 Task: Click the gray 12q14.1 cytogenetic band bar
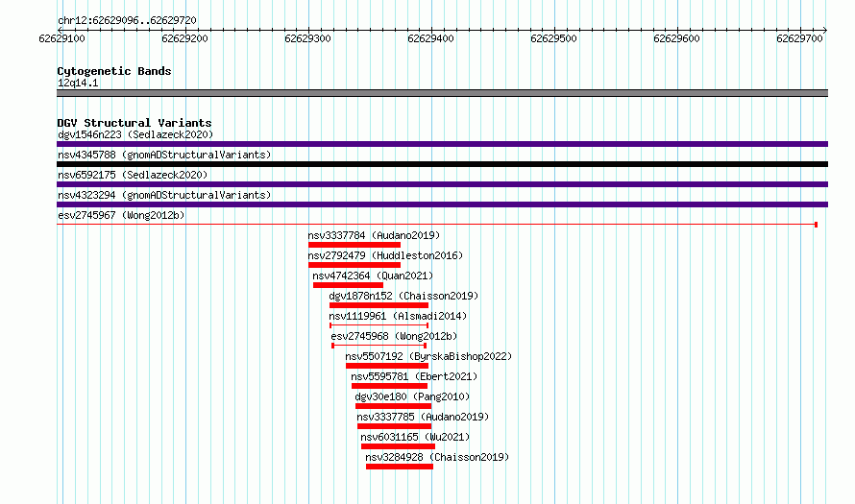click(442, 93)
